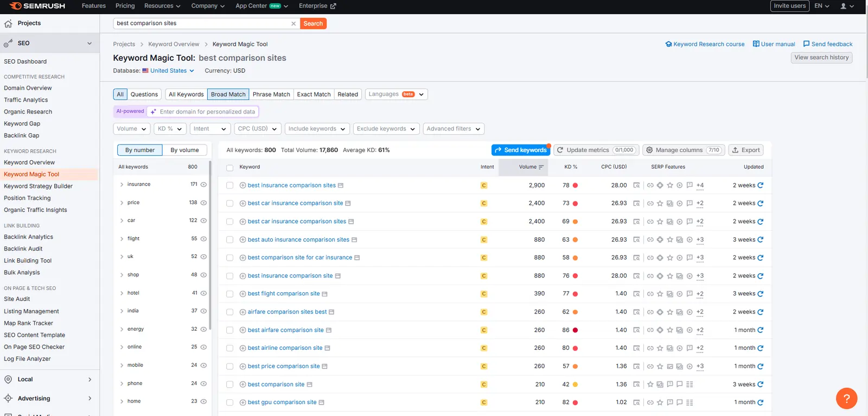Toggle eye icon for flight group
868x416 pixels.
click(x=203, y=239)
